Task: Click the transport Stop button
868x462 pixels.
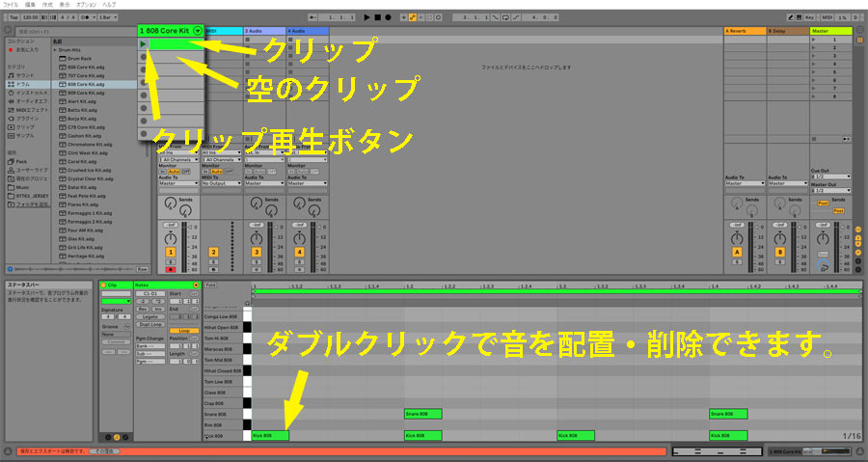Action: (377, 17)
